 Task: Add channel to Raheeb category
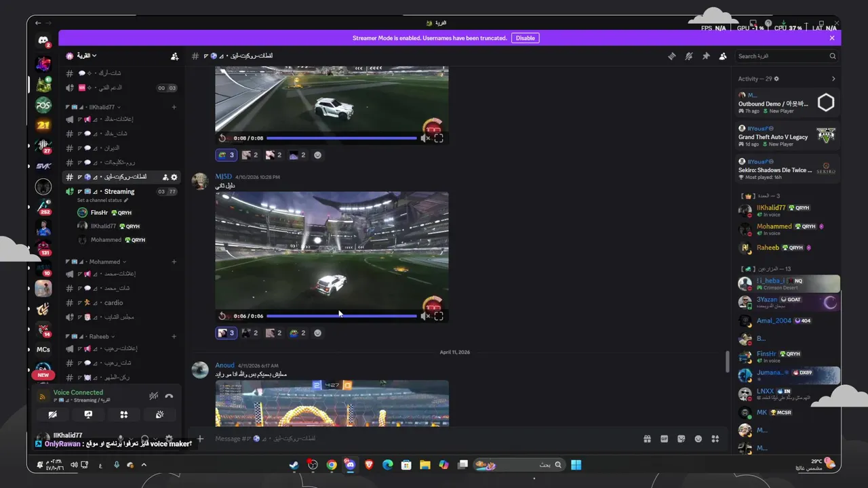[174, 336]
